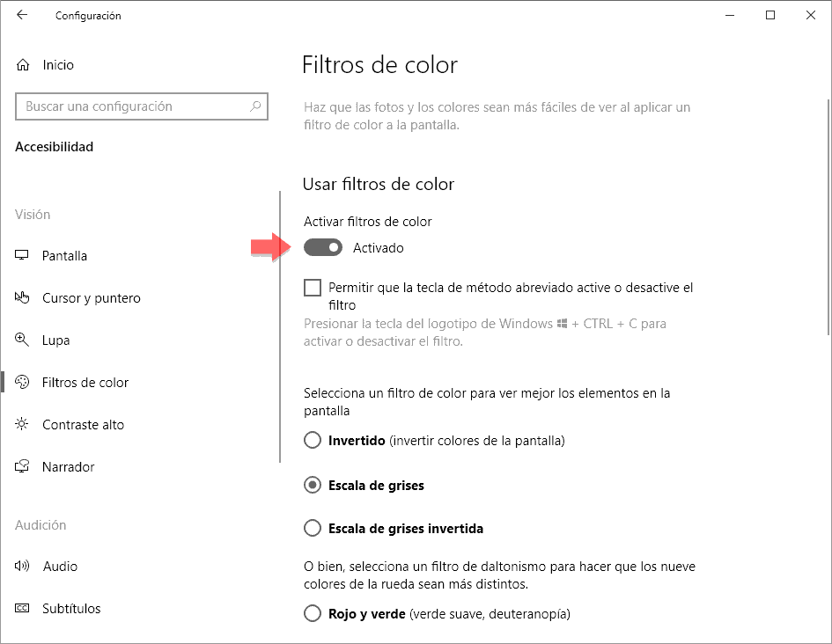This screenshot has width=832, height=644.
Task: Turn off the Activar filtros de color switch
Action: pyautogui.click(x=323, y=248)
